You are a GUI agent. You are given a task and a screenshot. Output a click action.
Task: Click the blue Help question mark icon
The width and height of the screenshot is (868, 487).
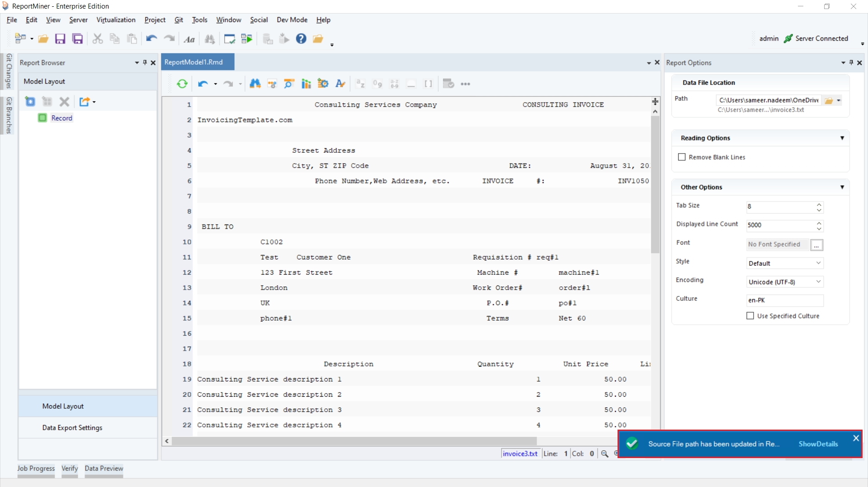tap(301, 39)
